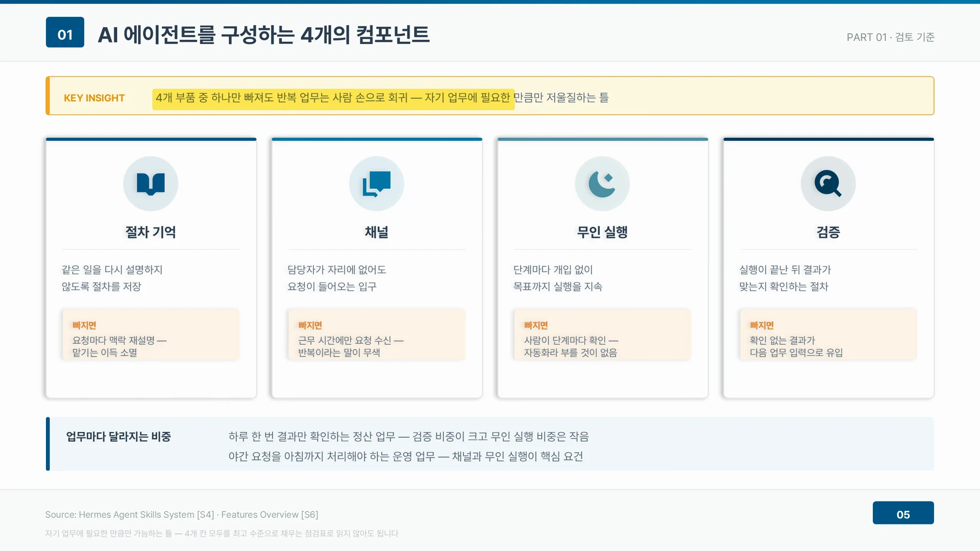Click the 빠지면 label in the 채널 card
The width and height of the screenshot is (980, 551).
pyautogui.click(x=310, y=325)
